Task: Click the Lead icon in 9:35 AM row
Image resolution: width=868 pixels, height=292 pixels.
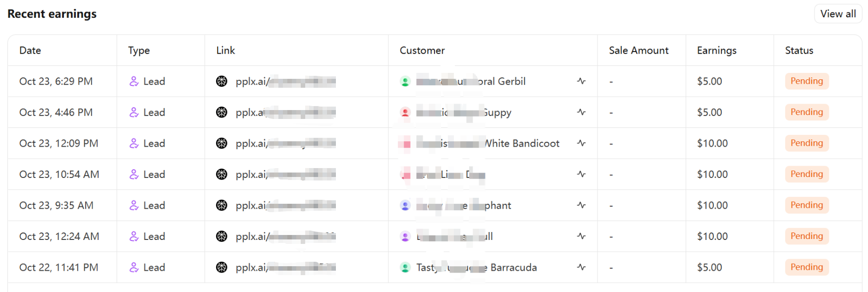Action: (134, 205)
